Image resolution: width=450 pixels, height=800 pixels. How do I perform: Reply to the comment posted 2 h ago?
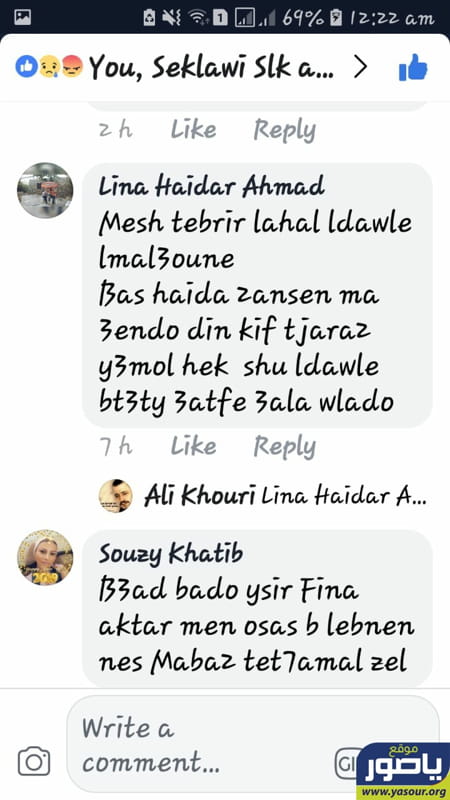pyautogui.click(x=285, y=130)
